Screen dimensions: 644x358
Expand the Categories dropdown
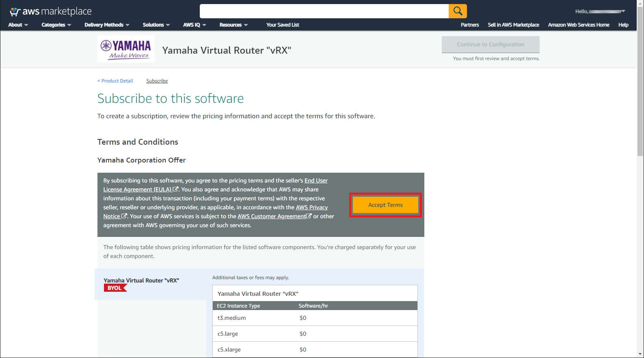point(56,25)
